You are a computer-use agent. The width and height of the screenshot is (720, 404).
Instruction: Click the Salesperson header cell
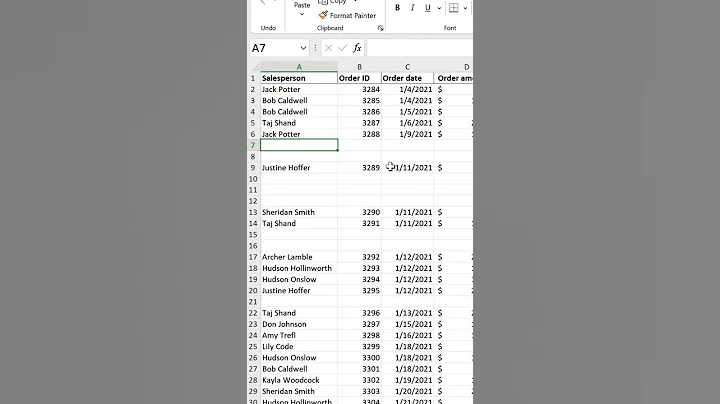click(x=299, y=78)
